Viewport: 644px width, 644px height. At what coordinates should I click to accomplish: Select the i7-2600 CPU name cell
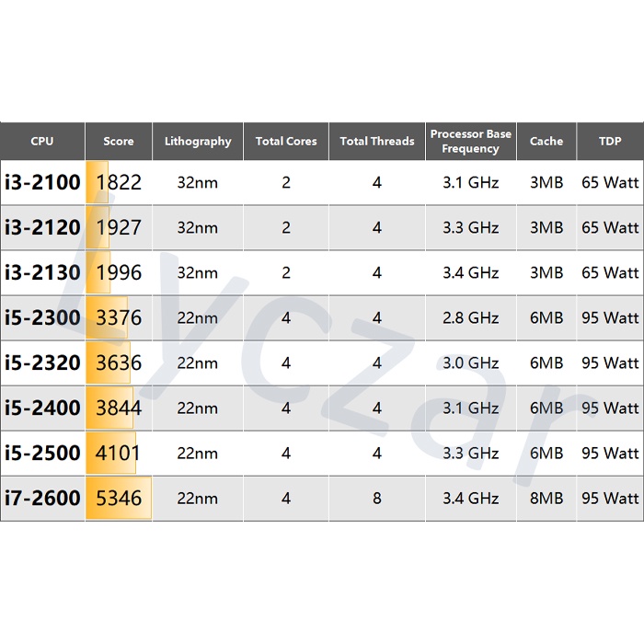pyautogui.click(x=42, y=499)
